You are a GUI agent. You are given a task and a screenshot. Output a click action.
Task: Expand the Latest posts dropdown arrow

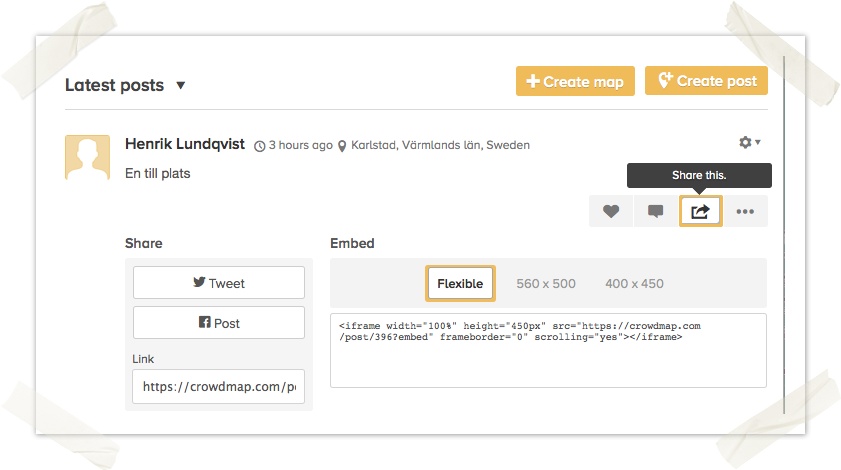click(x=181, y=86)
